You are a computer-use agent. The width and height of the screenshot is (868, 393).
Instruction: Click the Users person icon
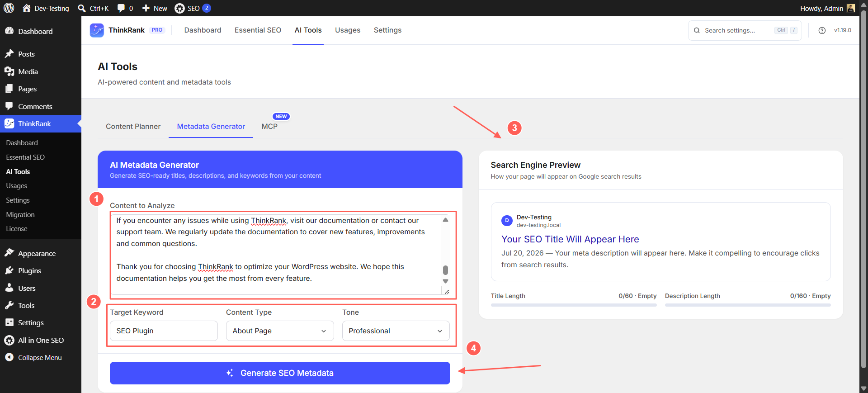[x=9, y=288]
